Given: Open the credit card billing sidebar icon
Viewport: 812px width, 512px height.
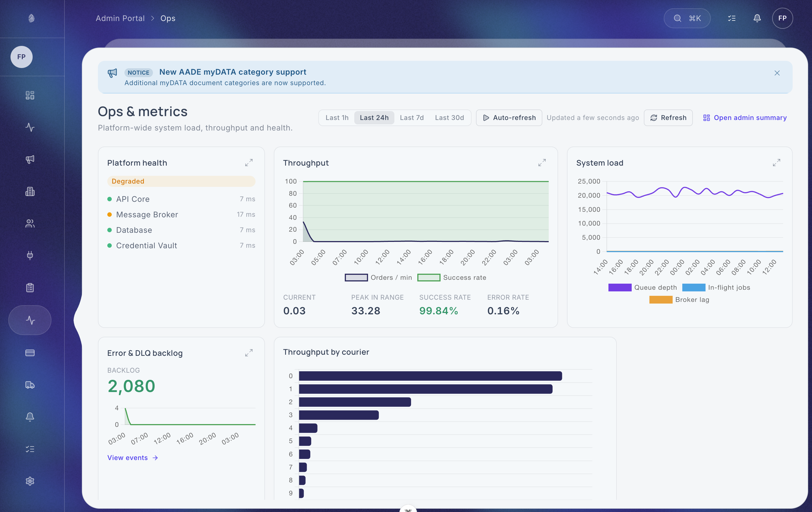Looking at the screenshot, I should coord(30,353).
